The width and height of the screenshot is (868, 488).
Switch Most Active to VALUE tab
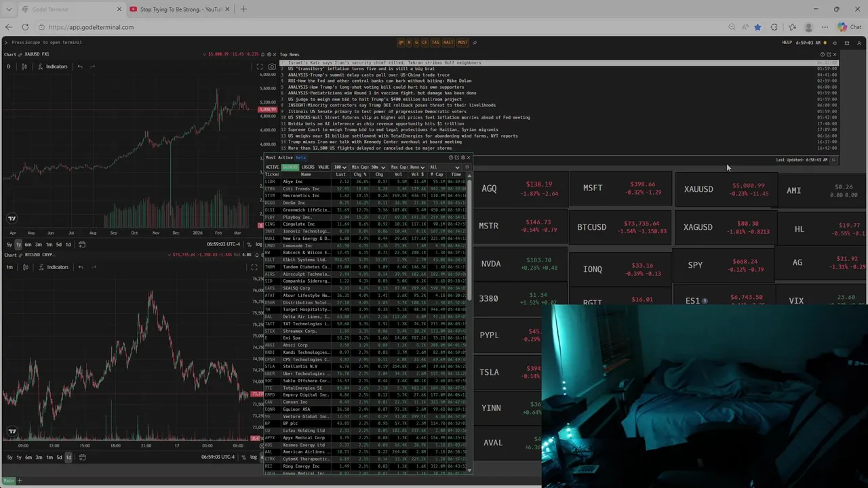(323, 167)
